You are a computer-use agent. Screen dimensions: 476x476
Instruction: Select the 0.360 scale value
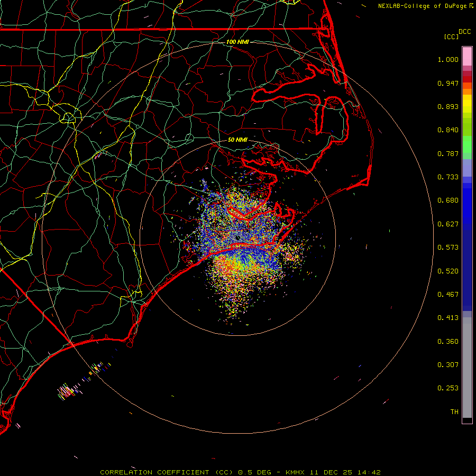(448, 342)
